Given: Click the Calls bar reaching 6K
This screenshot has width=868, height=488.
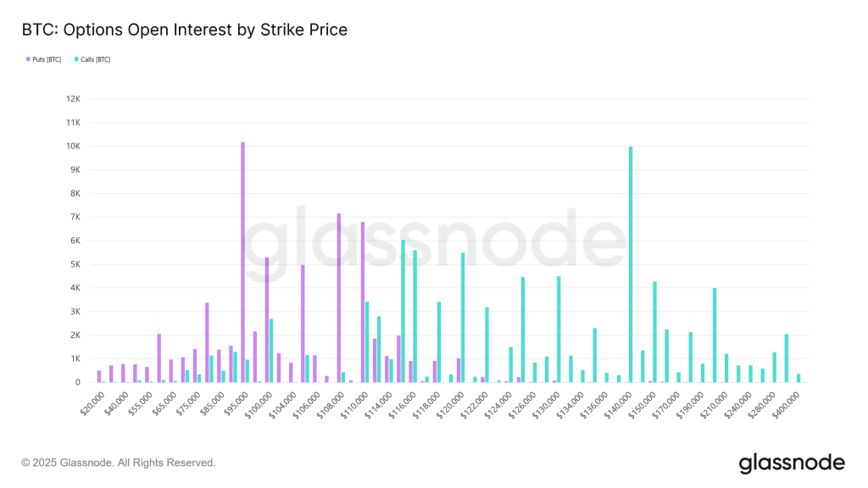Looking at the screenshot, I should (x=403, y=311).
